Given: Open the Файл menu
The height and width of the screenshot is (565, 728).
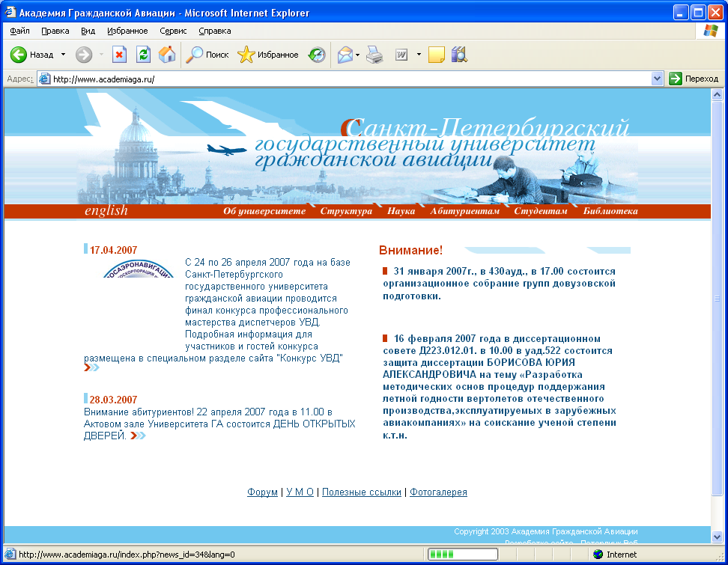Looking at the screenshot, I should (19, 31).
